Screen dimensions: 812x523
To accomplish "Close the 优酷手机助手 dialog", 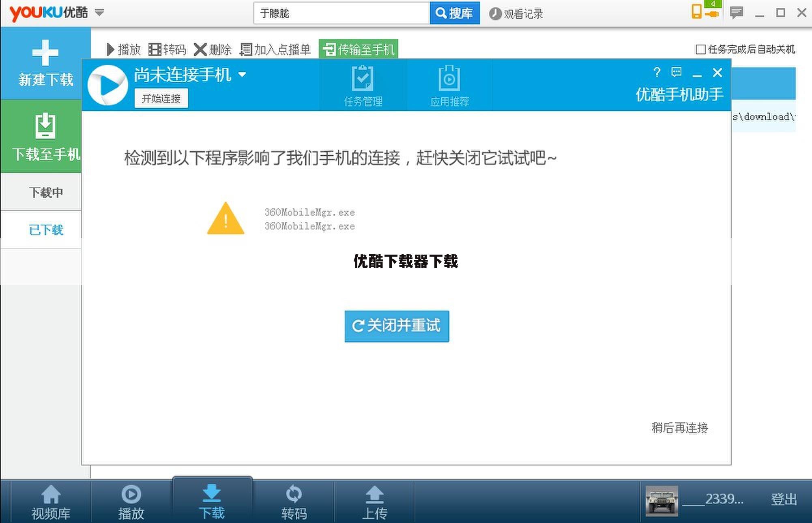I will click(x=717, y=73).
